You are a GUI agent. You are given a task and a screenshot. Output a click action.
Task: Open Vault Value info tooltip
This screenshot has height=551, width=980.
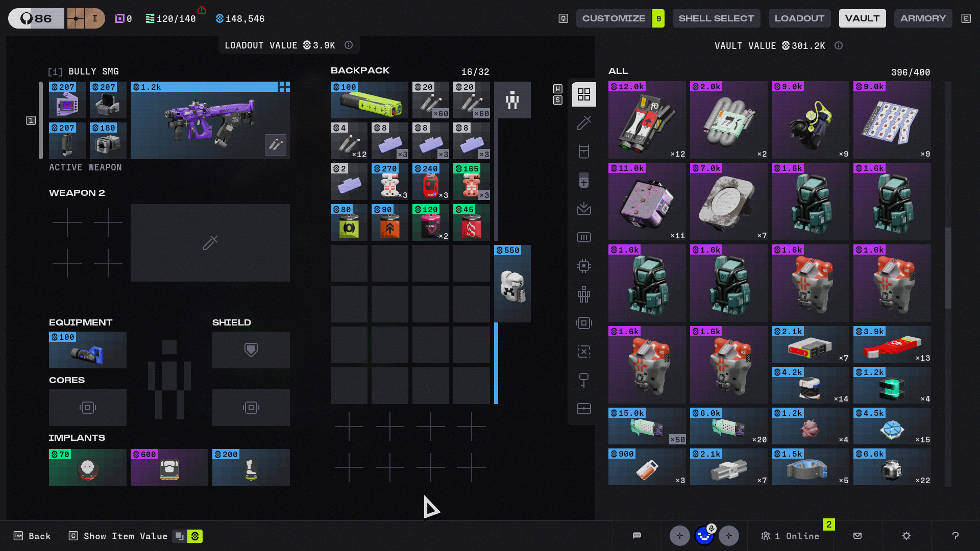[x=839, y=45]
